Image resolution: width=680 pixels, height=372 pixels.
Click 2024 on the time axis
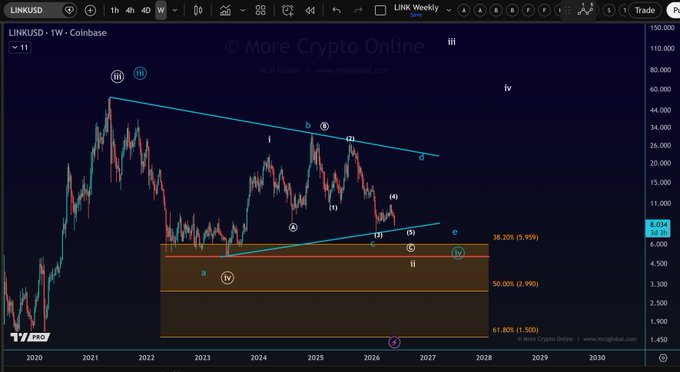(x=258, y=358)
